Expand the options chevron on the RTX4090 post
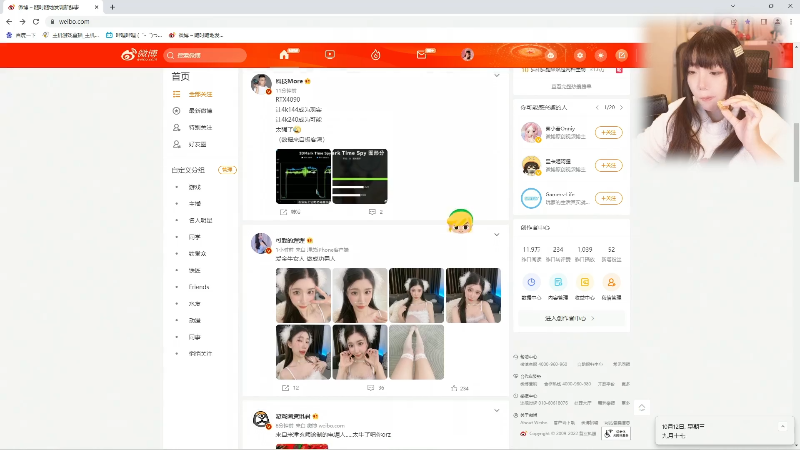Image resolution: width=800 pixels, height=450 pixels. (496, 76)
